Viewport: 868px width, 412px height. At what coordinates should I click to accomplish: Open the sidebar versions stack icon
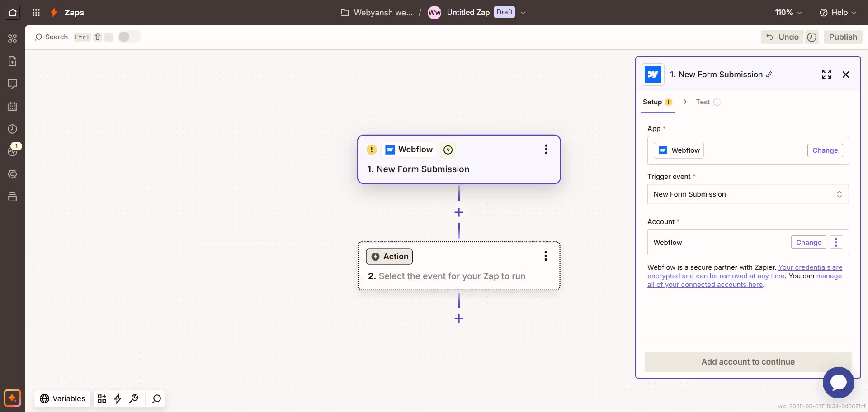click(x=13, y=197)
